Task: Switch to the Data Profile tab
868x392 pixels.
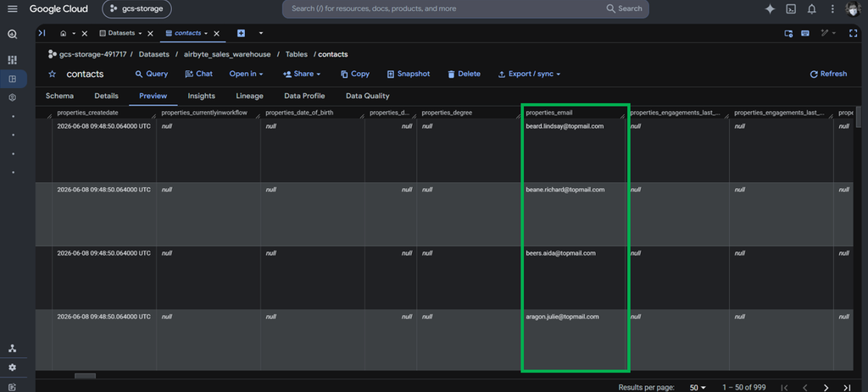Action: tap(304, 96)
